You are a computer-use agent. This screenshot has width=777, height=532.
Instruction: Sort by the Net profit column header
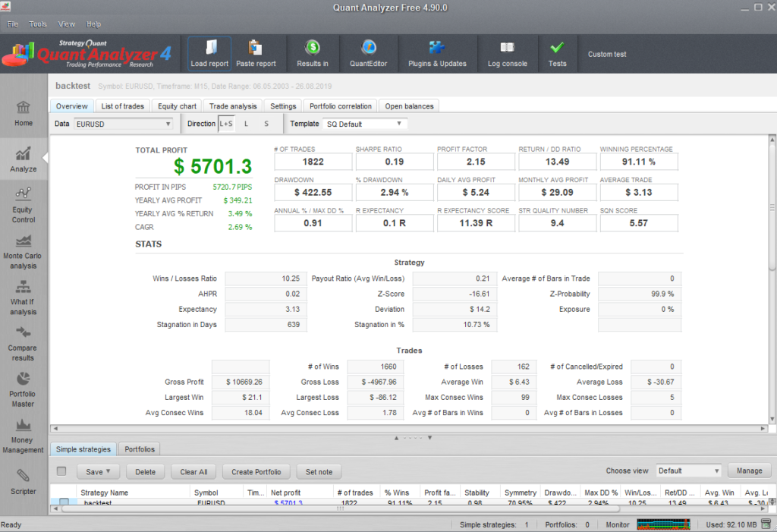(300, 493)
